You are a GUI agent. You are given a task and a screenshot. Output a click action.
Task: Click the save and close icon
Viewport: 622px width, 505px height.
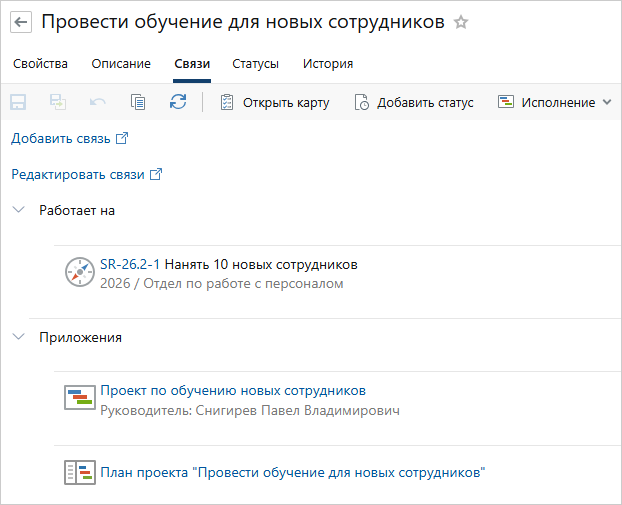(58, 102)
